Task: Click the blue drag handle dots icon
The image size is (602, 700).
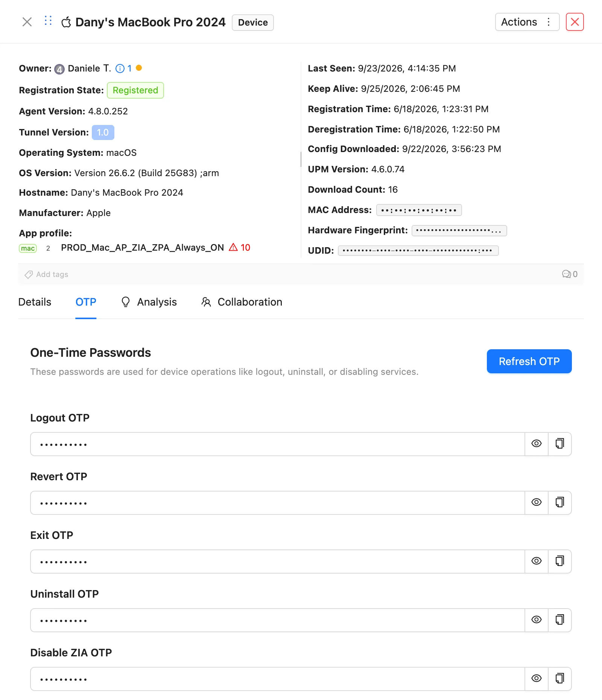Action: tap(48, 21)
